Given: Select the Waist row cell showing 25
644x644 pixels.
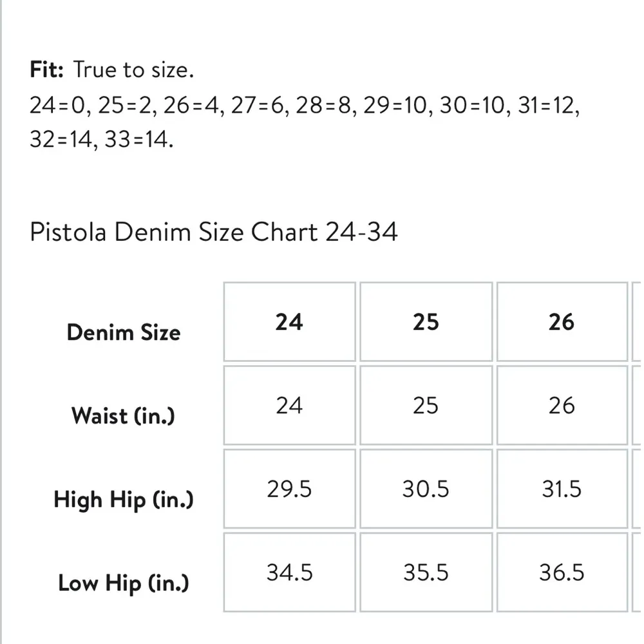Looking at the screenshot, I should 426,406.
